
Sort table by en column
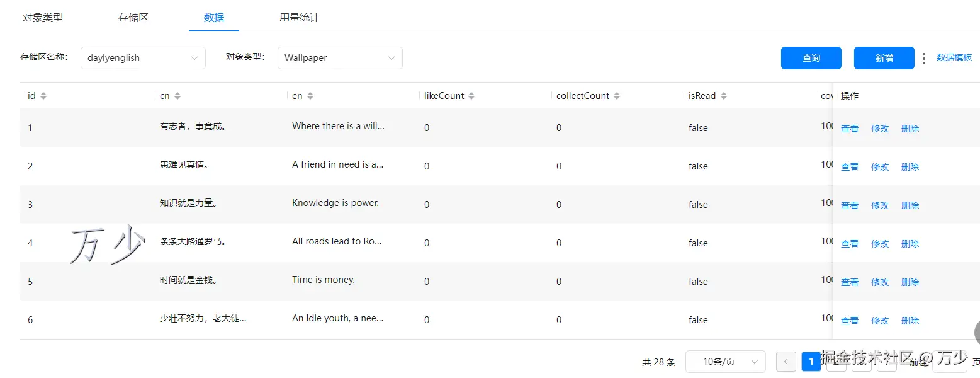pyautogui.click(x=310, y=96)
